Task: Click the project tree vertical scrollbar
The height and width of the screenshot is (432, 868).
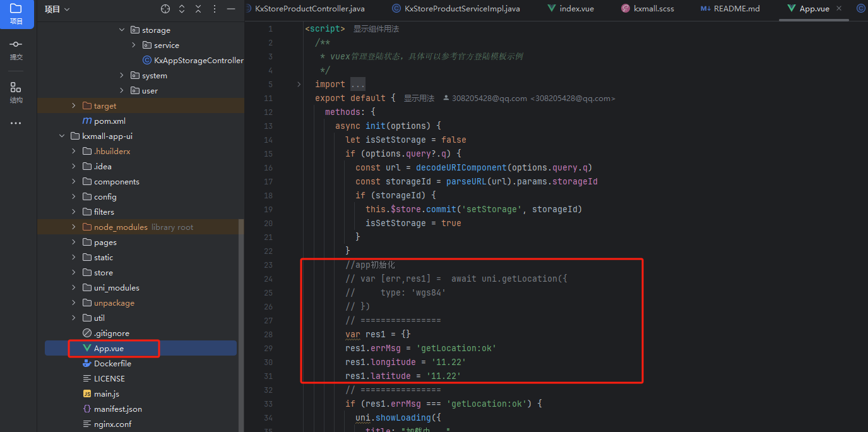Action: 241,316
